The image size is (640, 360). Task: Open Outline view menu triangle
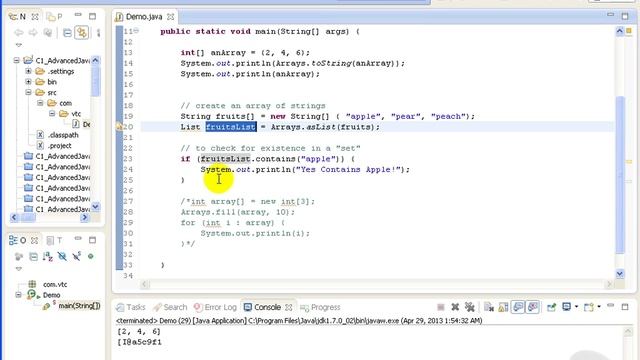[x=19, y=269]
